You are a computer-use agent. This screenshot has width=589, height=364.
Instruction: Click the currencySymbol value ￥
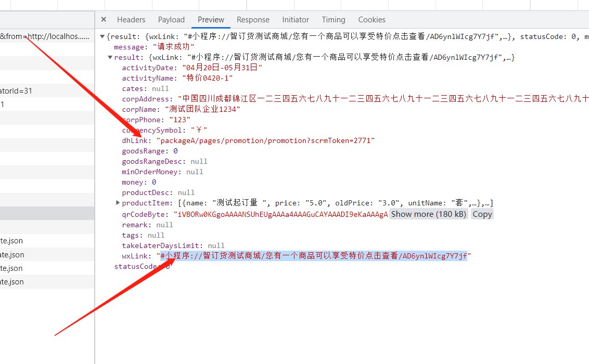199,130
